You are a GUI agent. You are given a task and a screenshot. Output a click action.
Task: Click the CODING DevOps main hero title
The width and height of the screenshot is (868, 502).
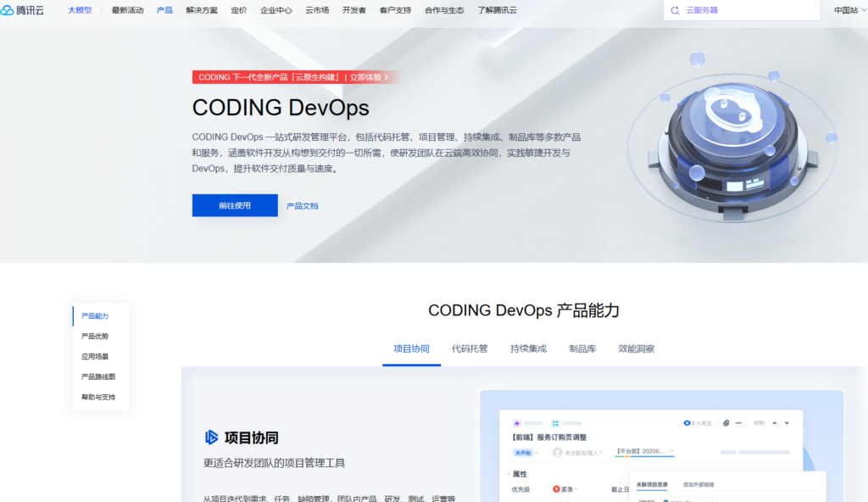coord(281,108)
